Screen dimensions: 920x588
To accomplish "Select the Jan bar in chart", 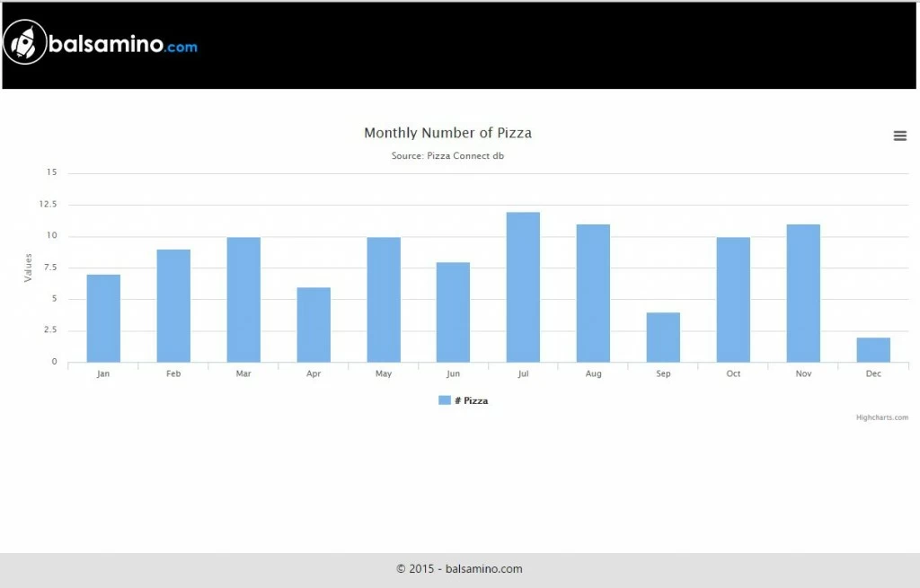I will [x=103, y=319].
